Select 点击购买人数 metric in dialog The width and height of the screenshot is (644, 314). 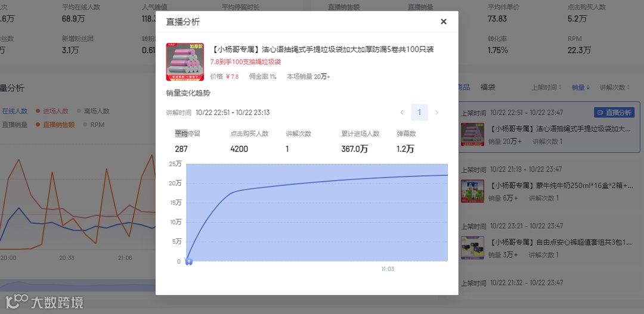click(249, 133)
